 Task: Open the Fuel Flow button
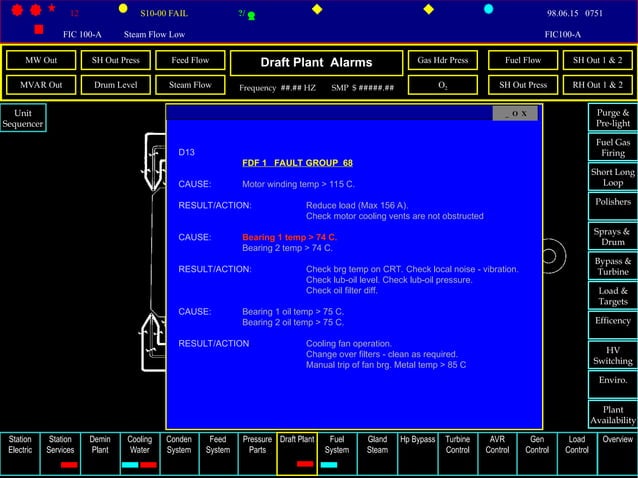tap(523, 60)
